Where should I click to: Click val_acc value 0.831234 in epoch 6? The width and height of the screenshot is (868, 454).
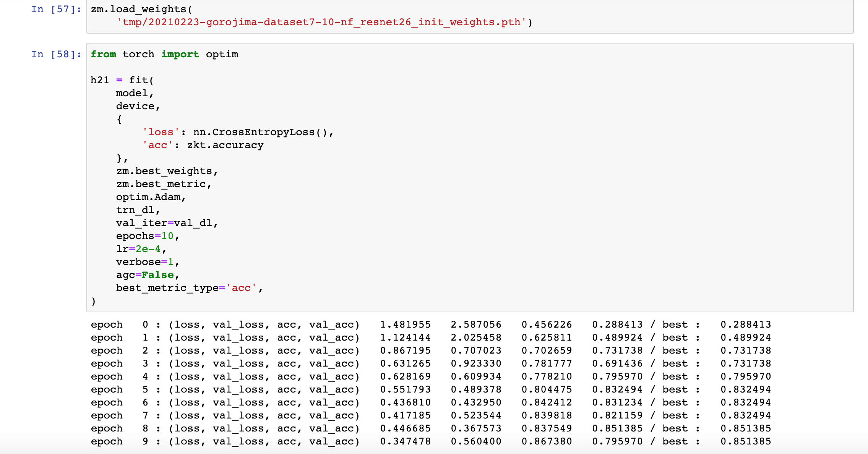[x=618, y=402]
